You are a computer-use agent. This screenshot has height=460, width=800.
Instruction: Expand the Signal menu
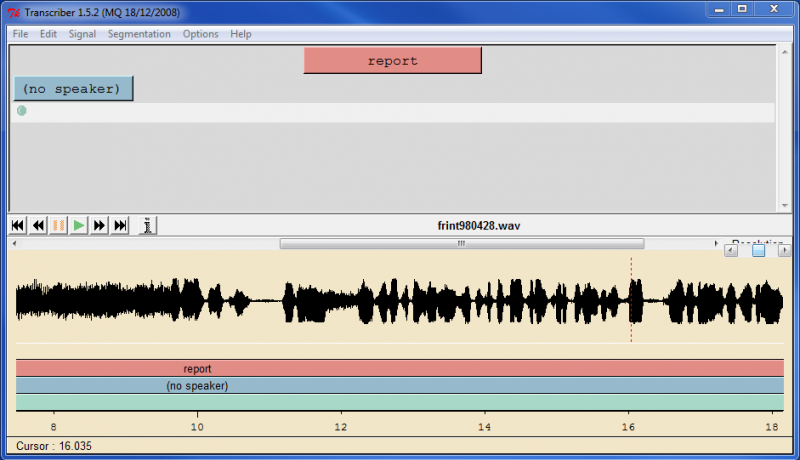click(82, 34)
